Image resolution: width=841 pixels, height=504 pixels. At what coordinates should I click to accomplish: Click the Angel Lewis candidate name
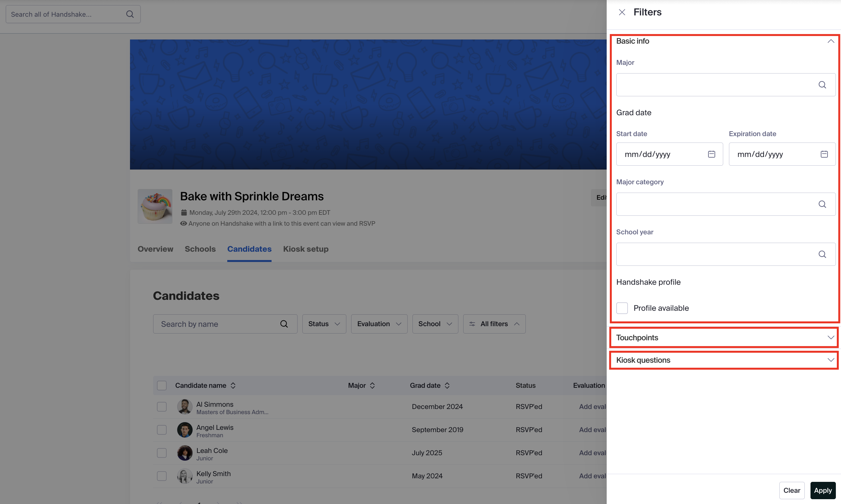coord(214,427)
